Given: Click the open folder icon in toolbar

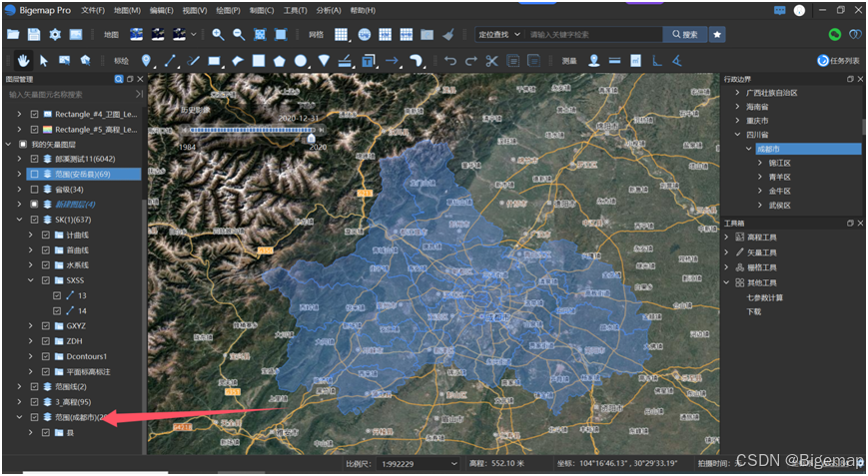Looking at the screenshot, I should pos(13,34).
